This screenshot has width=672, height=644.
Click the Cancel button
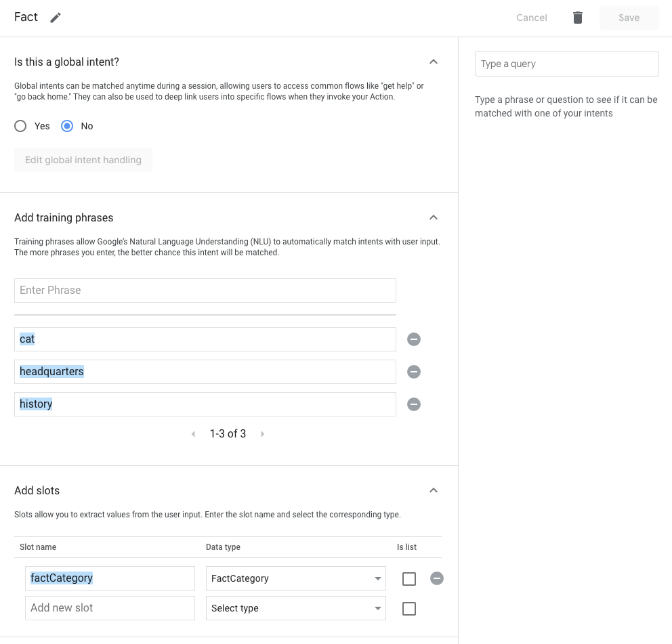531,18
